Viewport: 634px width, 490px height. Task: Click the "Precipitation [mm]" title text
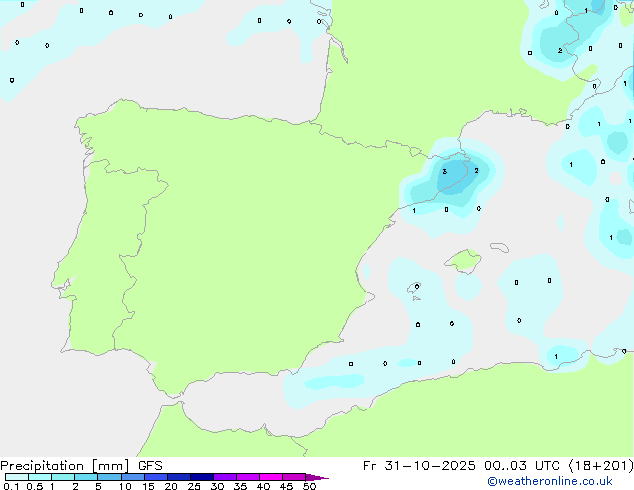coord(65,466)
